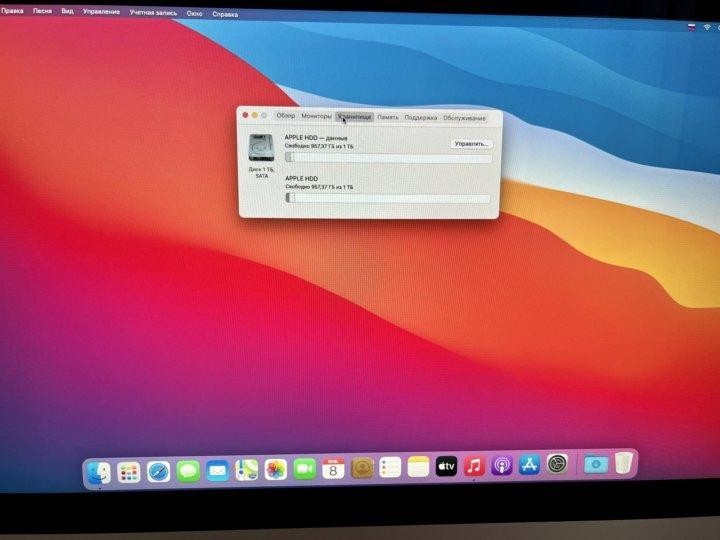Switch to the Мониторы tab
This screenshot has width=720, height=540.
click(316, 116)
